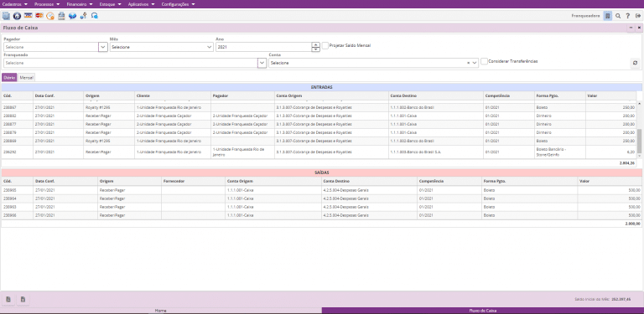644x314 pixels.
Task: Click the notepad icon in the toolbar
Action: 6,16
